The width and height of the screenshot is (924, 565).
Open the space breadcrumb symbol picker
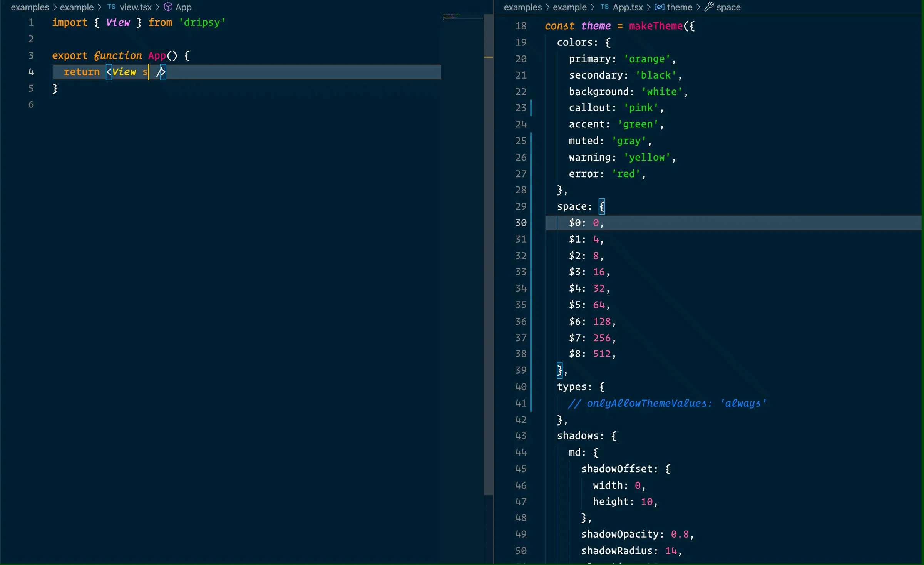click(728, 7)
